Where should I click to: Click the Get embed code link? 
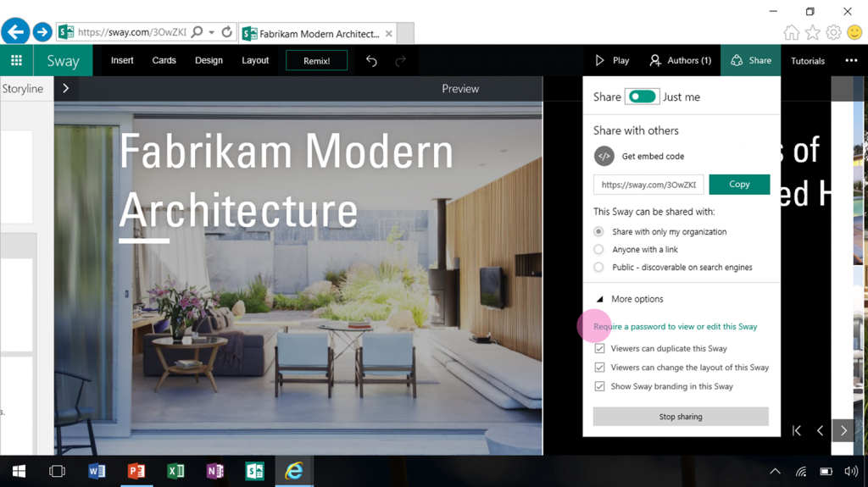pos(653,156)
